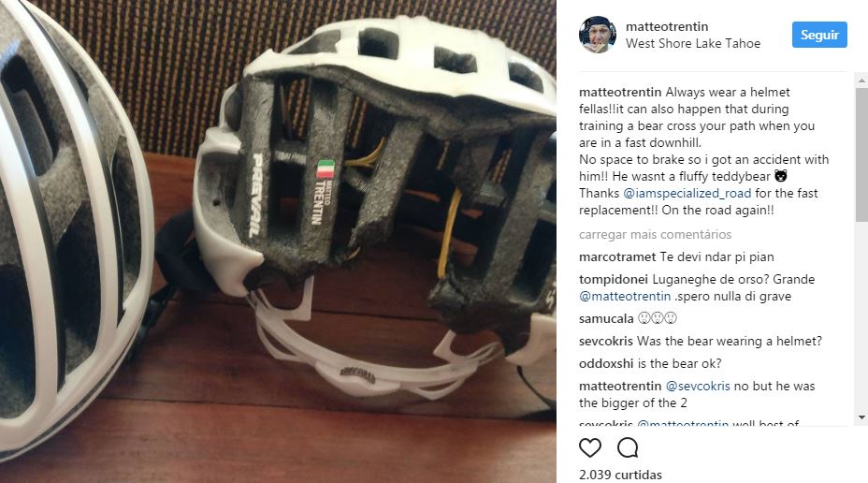Viewport: 868px width, 483px height.
Task: Visit commenter samucala's profile
Action: 606,318
